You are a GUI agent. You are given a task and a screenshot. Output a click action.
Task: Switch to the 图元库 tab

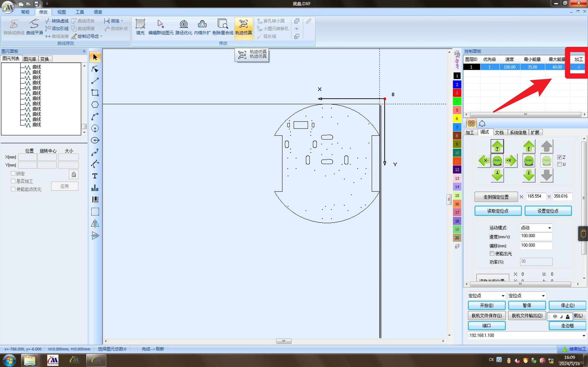[x=30, y=59]
